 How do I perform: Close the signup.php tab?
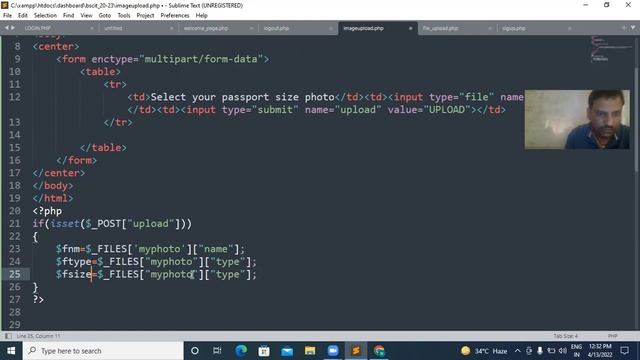[x=569, y=29]
